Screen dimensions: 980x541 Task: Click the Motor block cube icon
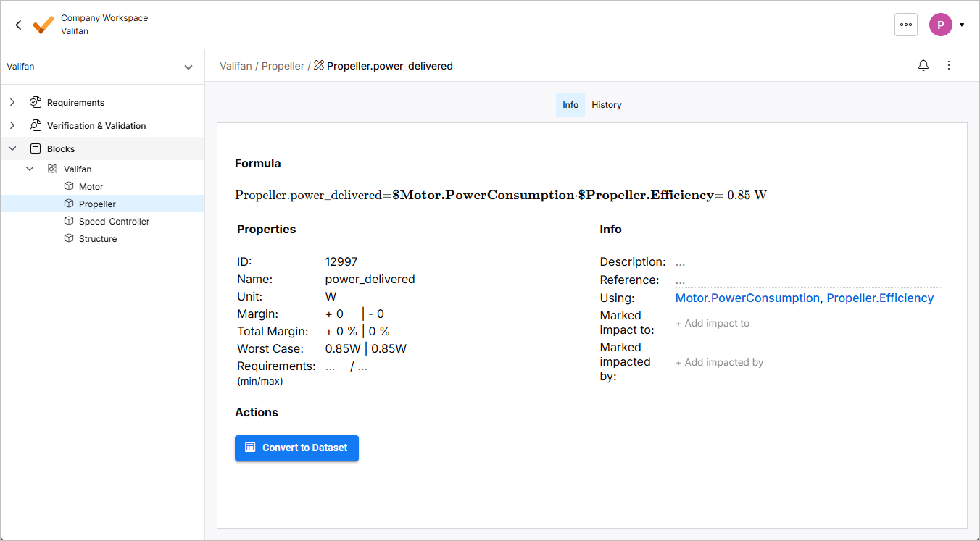(x=69, y=187)
